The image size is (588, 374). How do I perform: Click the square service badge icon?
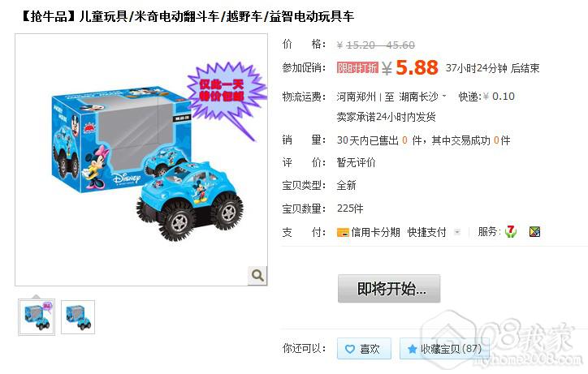(x=534, y=232)
